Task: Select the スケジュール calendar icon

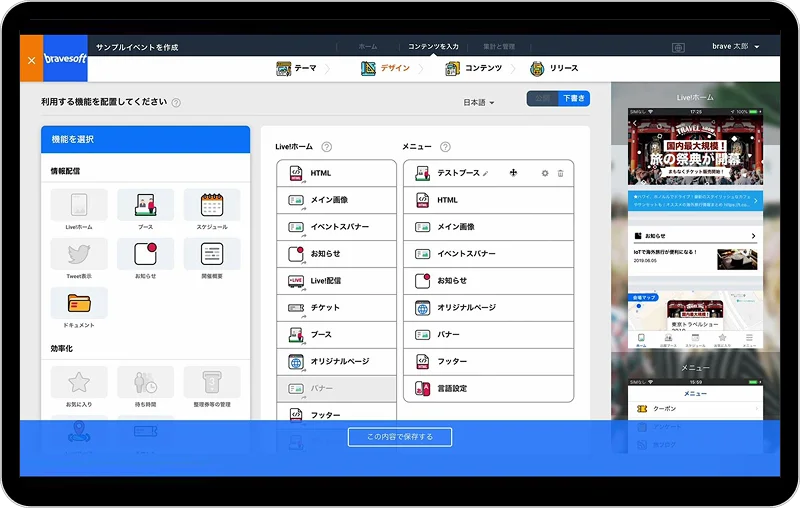Action: 211,205
